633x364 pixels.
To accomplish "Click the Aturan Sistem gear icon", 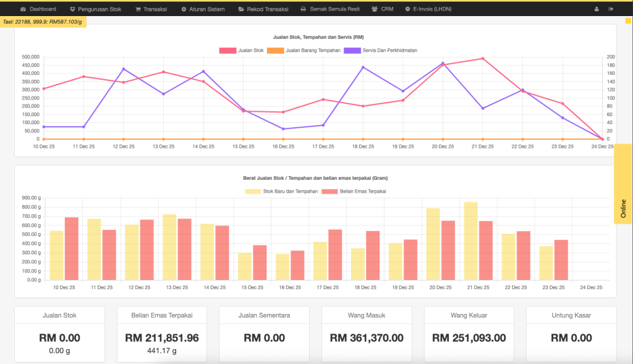I will coord(184,9).
